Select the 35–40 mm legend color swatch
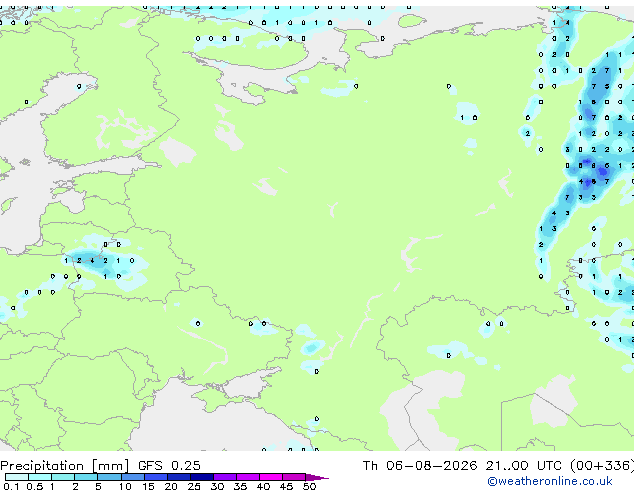The image size is (634, 490). click(248, 477)
